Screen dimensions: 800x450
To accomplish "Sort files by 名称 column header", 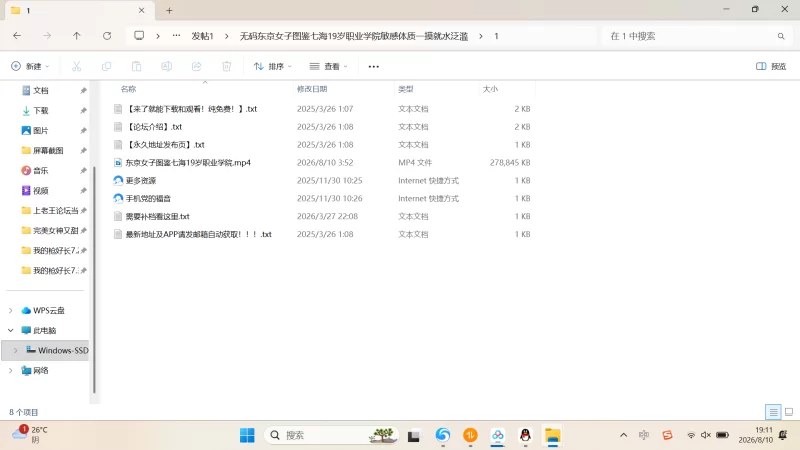I will point(128,89).
